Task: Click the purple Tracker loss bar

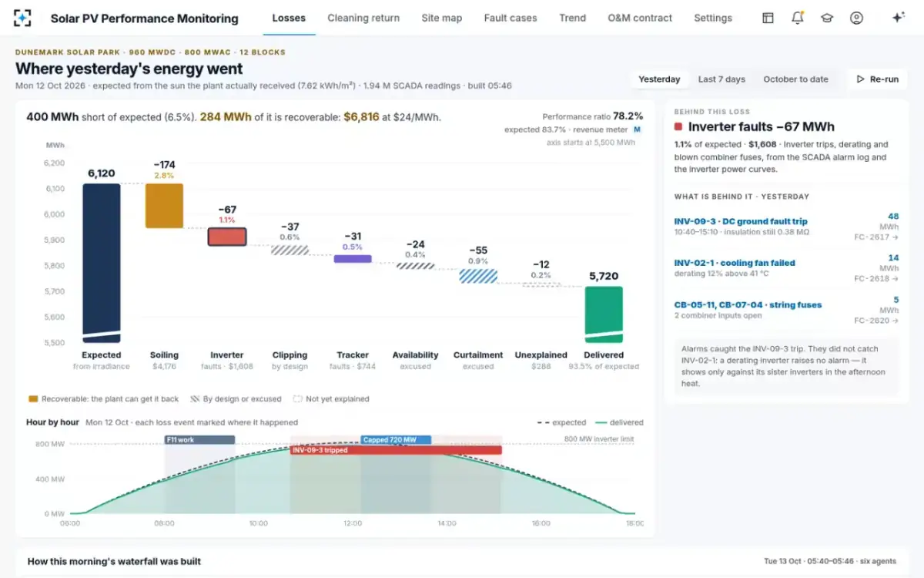Action: pyautogui.click(x=353, y=259)
